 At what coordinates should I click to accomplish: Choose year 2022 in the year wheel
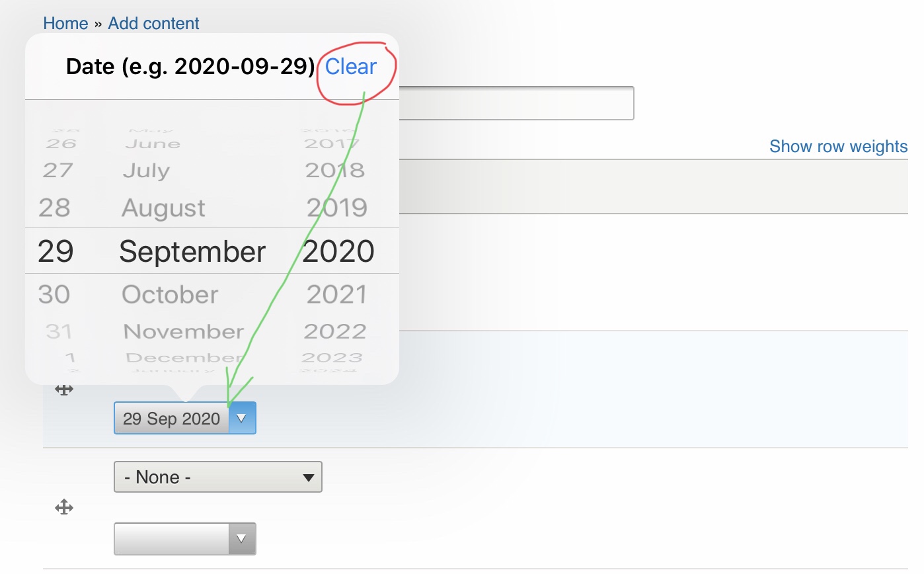(335, 331)
